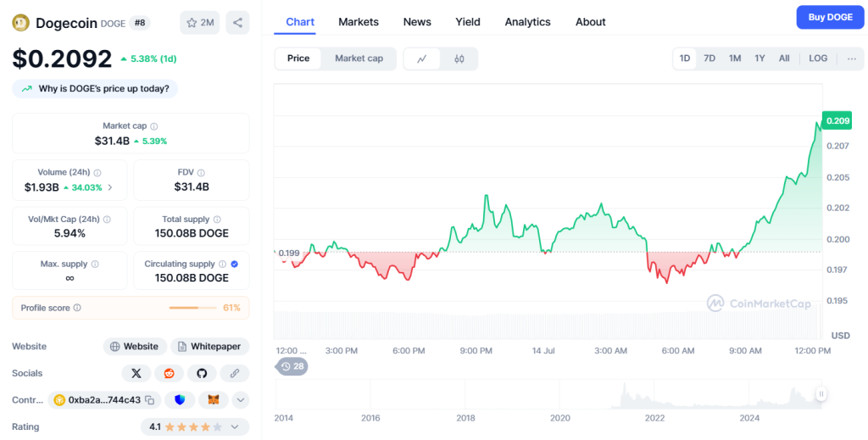Screen dimensions: 868x440
Task: Open the X (Twitter) social link
Action: pos(136,374)
